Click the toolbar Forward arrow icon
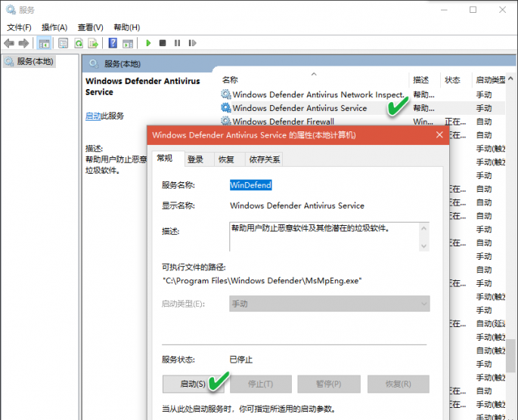The height and width of the screenshot is (420, 518). point(23,43)
